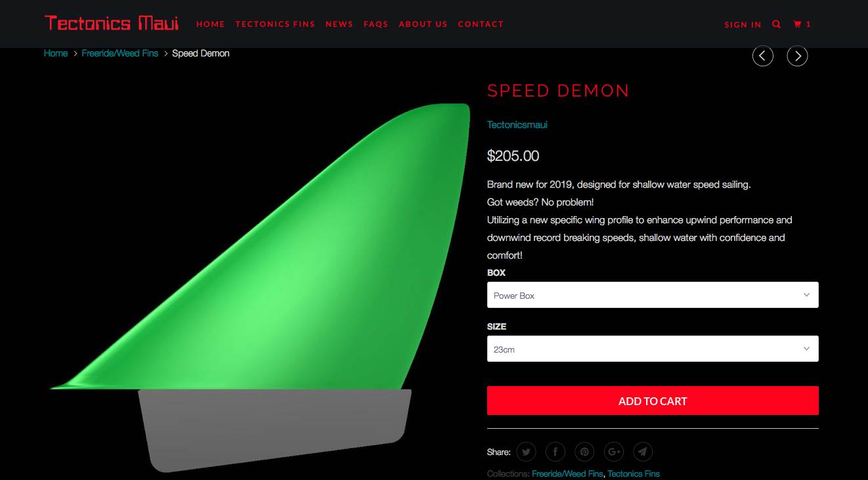Viewport: 868px width, 480px height.
Task: Go to next product arrow
Action: click(797, 56)
